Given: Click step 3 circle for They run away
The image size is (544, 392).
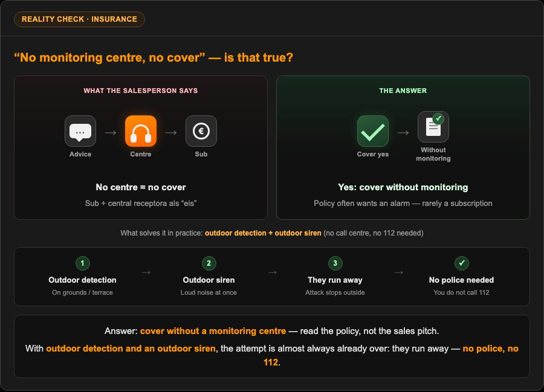Looking at the screenshot, I should (x=335, y=263).
